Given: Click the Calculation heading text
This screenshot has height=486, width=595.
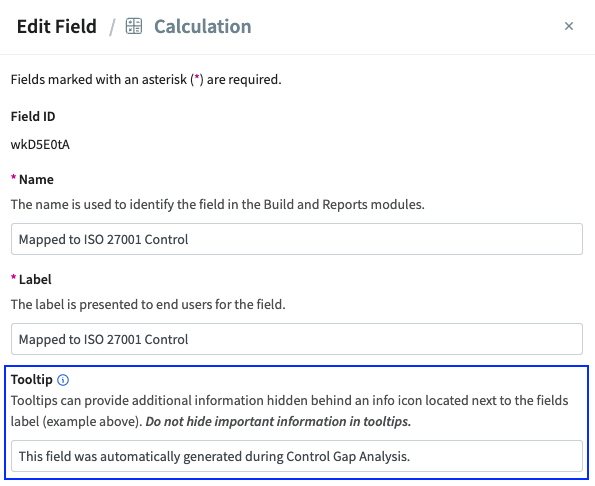Looking at the screenshot, I should click(203, 27).
